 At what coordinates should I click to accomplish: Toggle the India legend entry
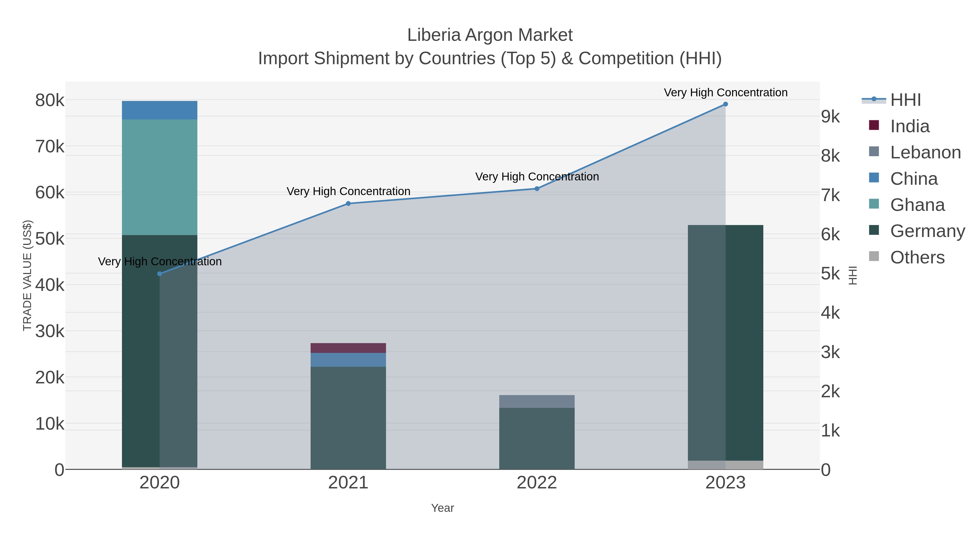899,126
